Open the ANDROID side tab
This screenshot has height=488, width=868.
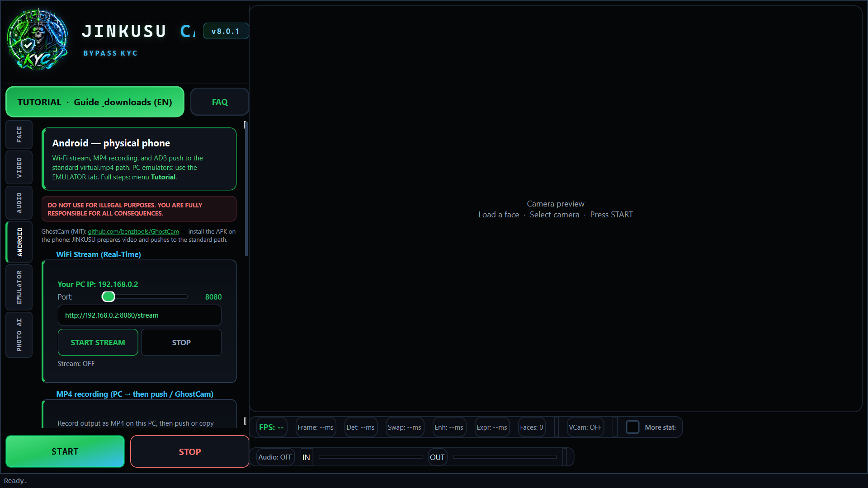pyautogui.click(x=19, y=242)
